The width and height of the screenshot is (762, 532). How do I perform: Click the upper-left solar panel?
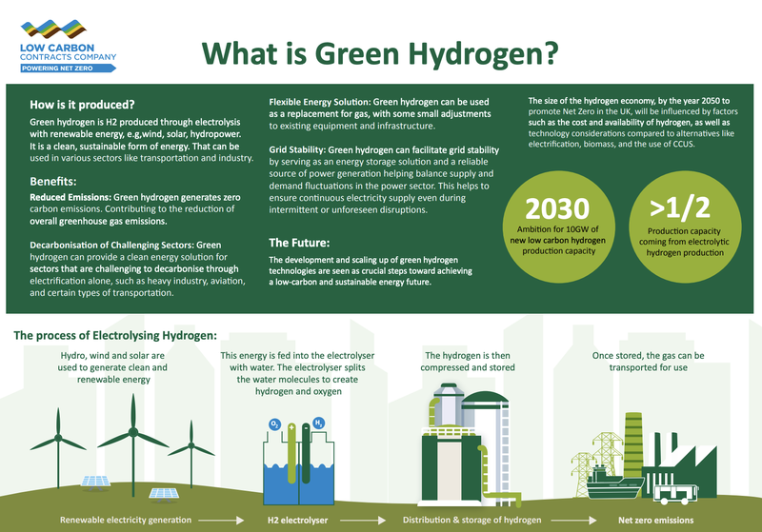pos(95,483)
